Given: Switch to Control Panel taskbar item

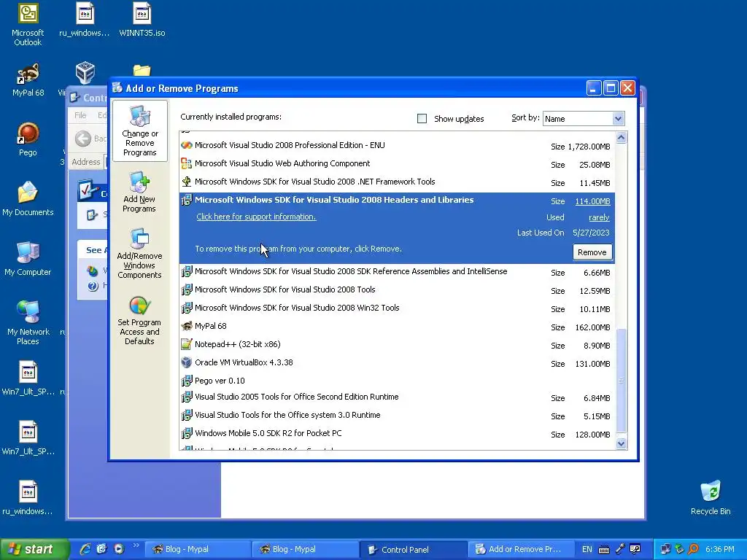Looking at the screenshot, I should pyautogui.click(x=413, y=550).
